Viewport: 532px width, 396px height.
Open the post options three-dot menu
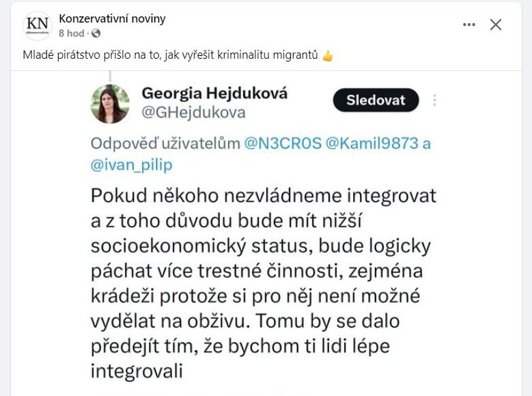(468, 25)
